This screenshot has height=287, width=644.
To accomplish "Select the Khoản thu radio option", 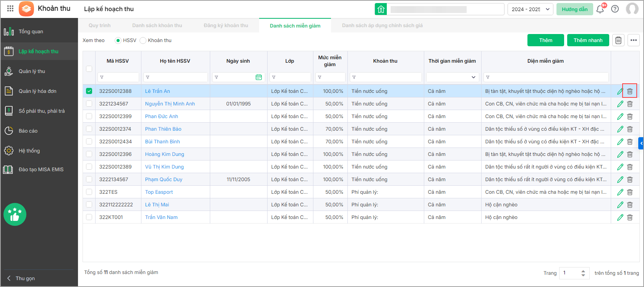I will coord(143,41).
